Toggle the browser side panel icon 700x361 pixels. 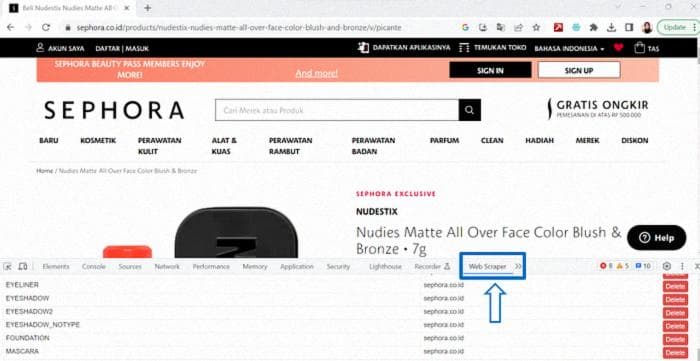pos(629,28)
